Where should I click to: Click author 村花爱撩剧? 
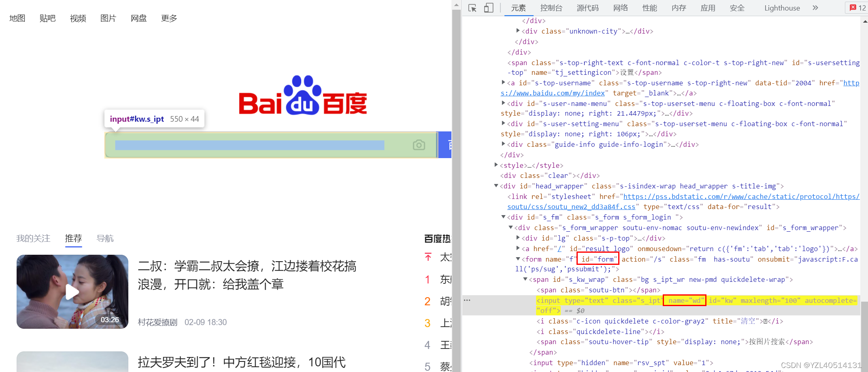pyautogui.click(x=157, y=322)
